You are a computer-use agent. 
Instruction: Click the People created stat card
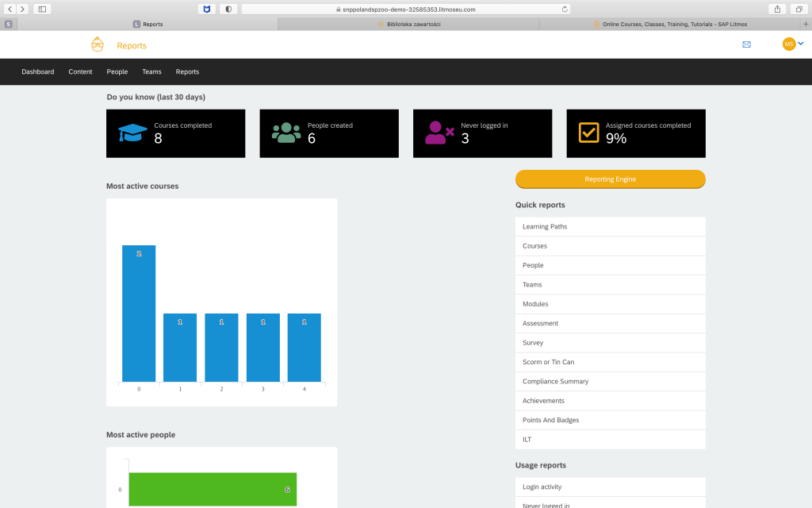(x=329, y=133)
